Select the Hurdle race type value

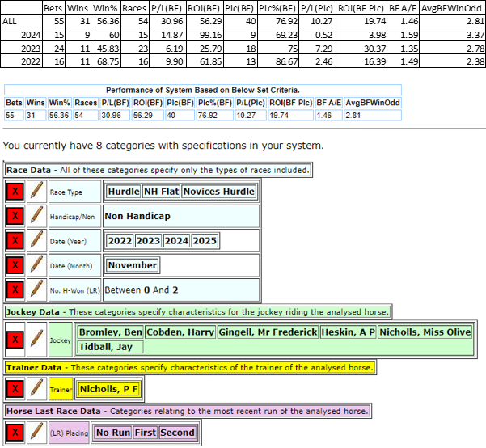124,192
